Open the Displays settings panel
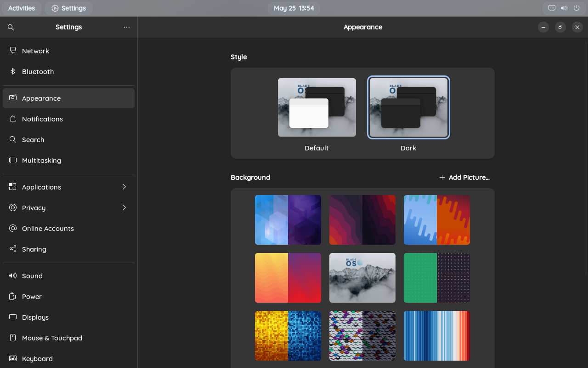This screenshot has height=368, width=588. point(68,317)
